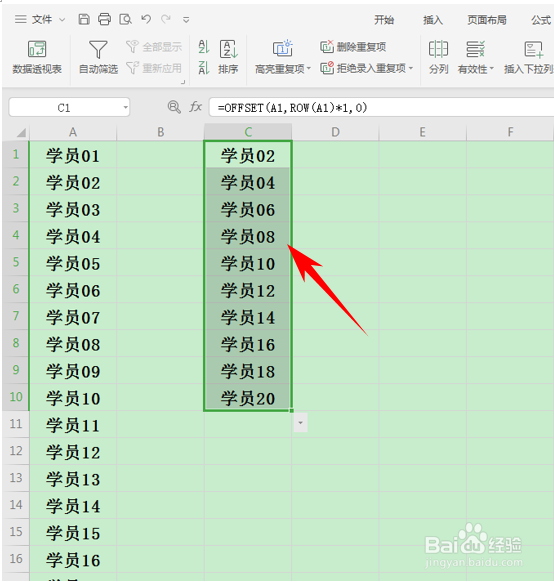Click cell A1 containing 学员01
554x582 pixels.
tap(73, 155)
